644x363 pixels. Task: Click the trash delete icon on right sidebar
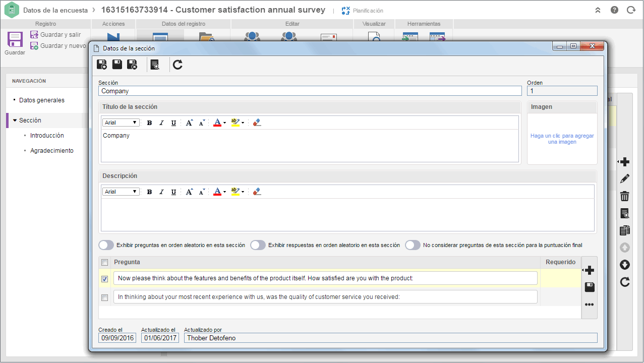point(625,196)
